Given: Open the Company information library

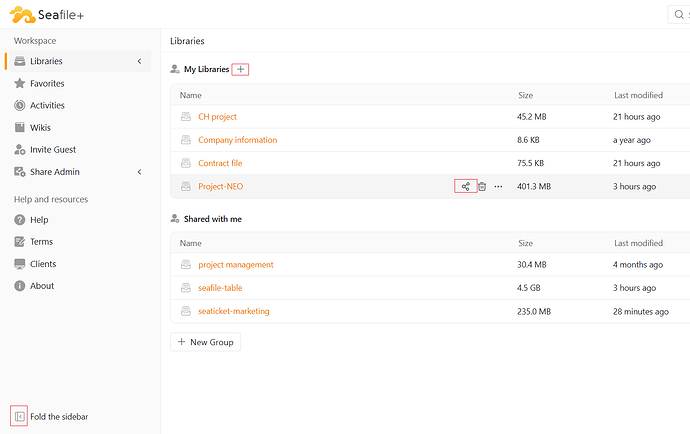Looking at the screenshot, I should (x=238, y=140).
